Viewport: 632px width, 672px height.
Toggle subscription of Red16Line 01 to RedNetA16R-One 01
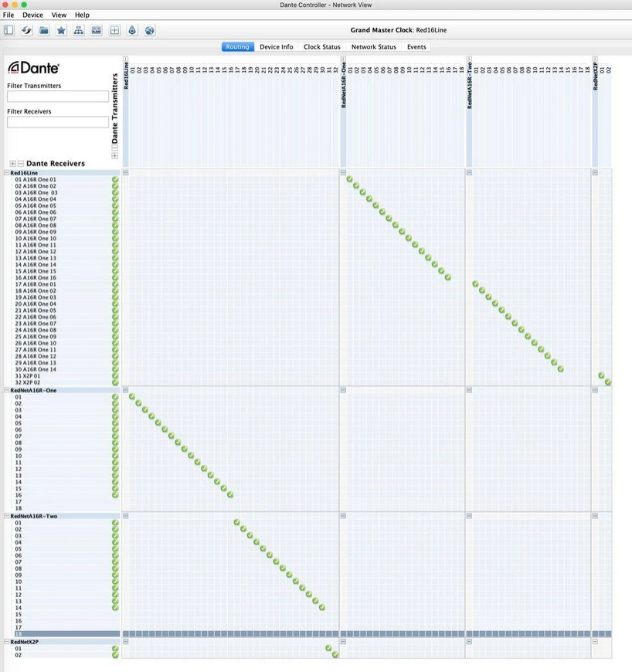[350, 179]
